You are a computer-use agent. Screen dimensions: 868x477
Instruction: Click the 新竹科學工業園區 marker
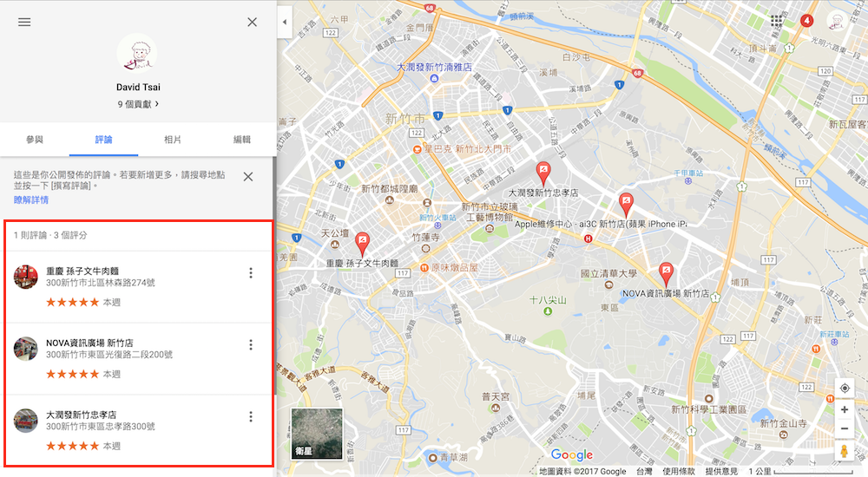coord(708,398)
